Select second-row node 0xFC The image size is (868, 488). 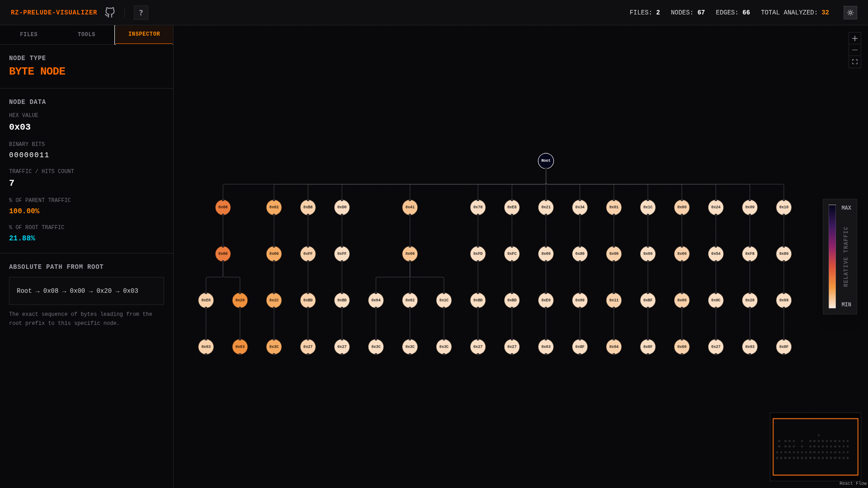tap(512, 254)
